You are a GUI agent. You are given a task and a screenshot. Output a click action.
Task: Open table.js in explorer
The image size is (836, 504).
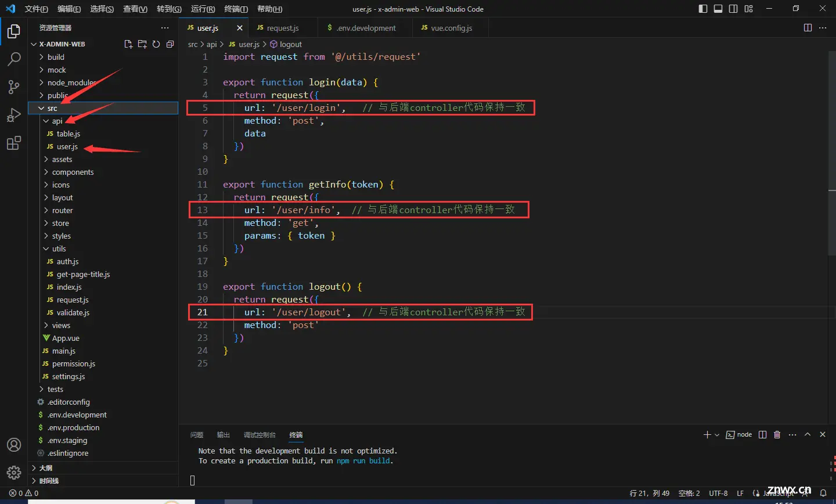pos(69,134)
